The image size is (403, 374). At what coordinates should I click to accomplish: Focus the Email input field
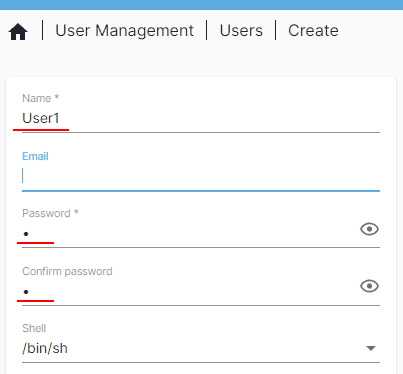click(201, 176)
